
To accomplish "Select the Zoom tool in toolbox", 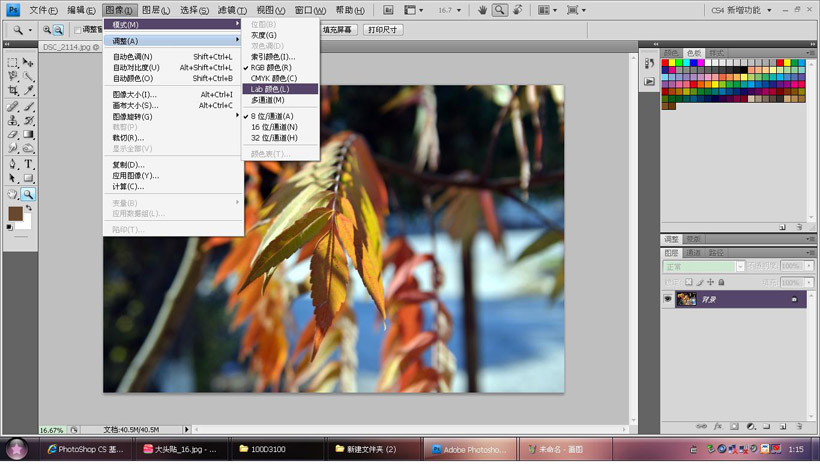I will tap(28, 195).
